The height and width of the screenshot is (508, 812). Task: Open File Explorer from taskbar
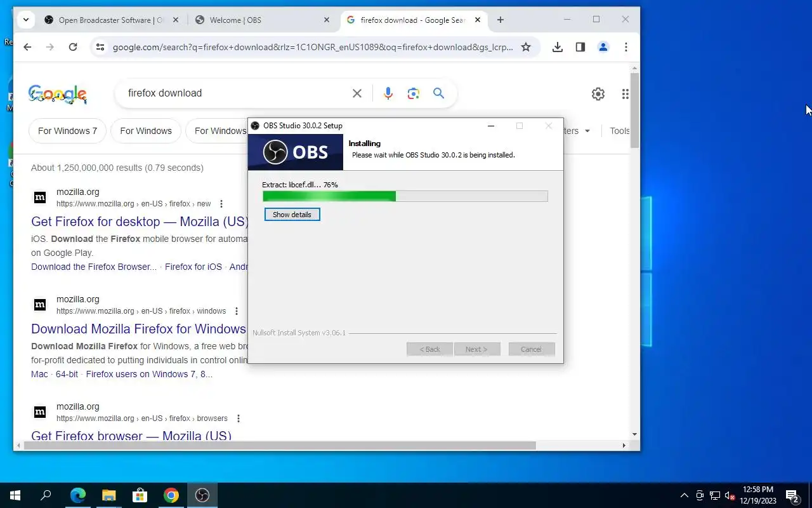[x=109, y=495]
